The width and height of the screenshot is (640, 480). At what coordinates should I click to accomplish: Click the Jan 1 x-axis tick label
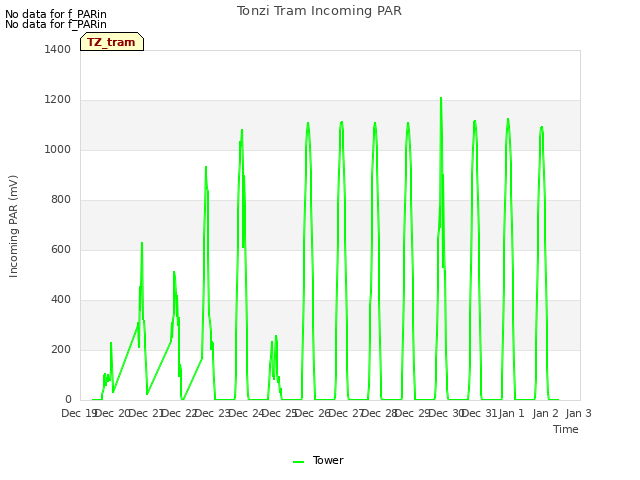(511, 413)
